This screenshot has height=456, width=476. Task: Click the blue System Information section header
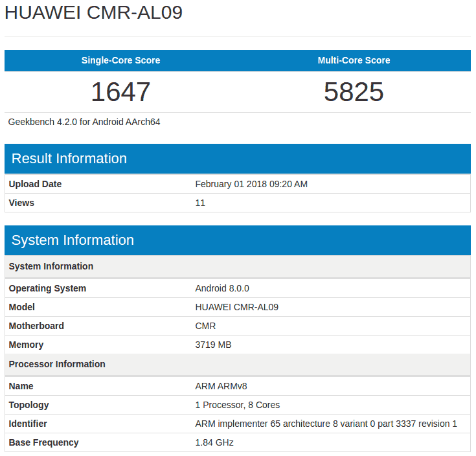73,240
